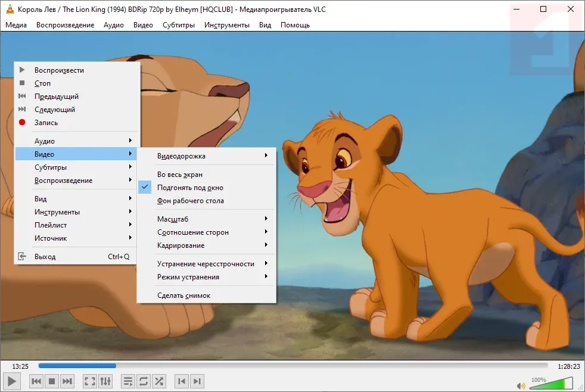This screenshot has height=392, width=585.
Task: Click next chapter button in toolbar
Action: (197, 381)
